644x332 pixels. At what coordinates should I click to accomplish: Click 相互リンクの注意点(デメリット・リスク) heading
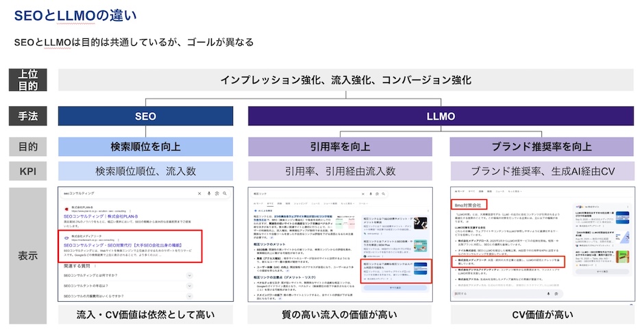[x=284, y=277]
